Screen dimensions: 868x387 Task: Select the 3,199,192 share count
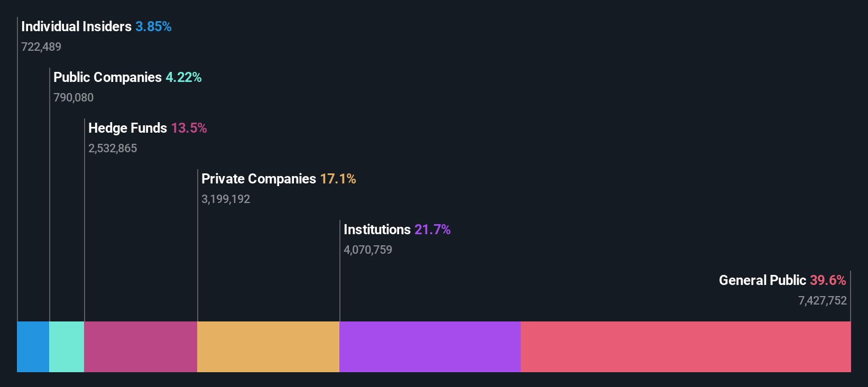pyautogui.click(x=226, y=199)
